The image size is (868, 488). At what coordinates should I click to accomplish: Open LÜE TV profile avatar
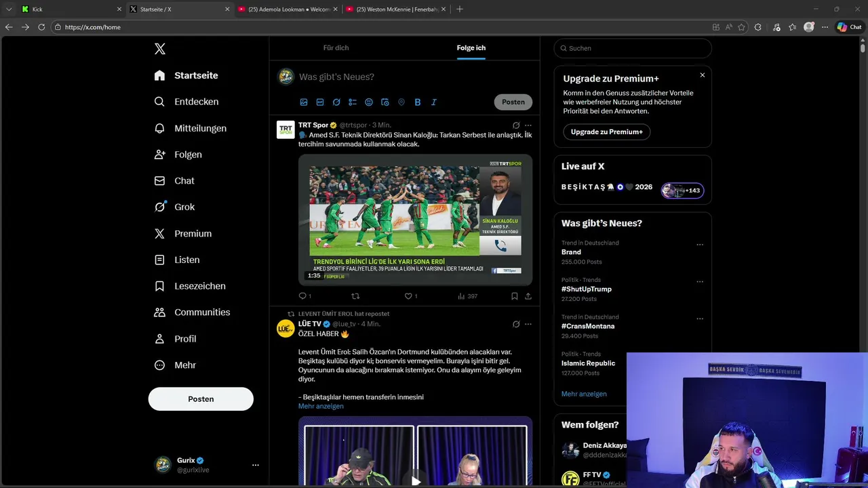click(x=285, y=329)
